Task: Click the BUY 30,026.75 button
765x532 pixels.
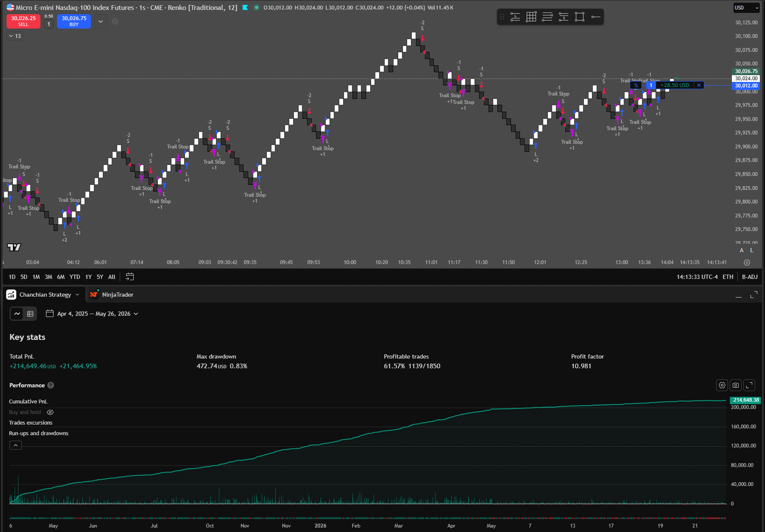Action: tap(74, 21)
